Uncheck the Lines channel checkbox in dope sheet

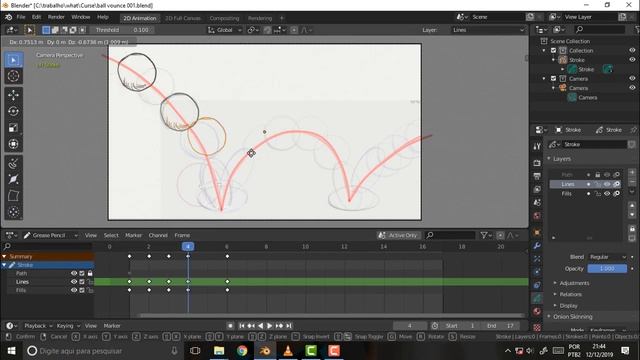82,282
